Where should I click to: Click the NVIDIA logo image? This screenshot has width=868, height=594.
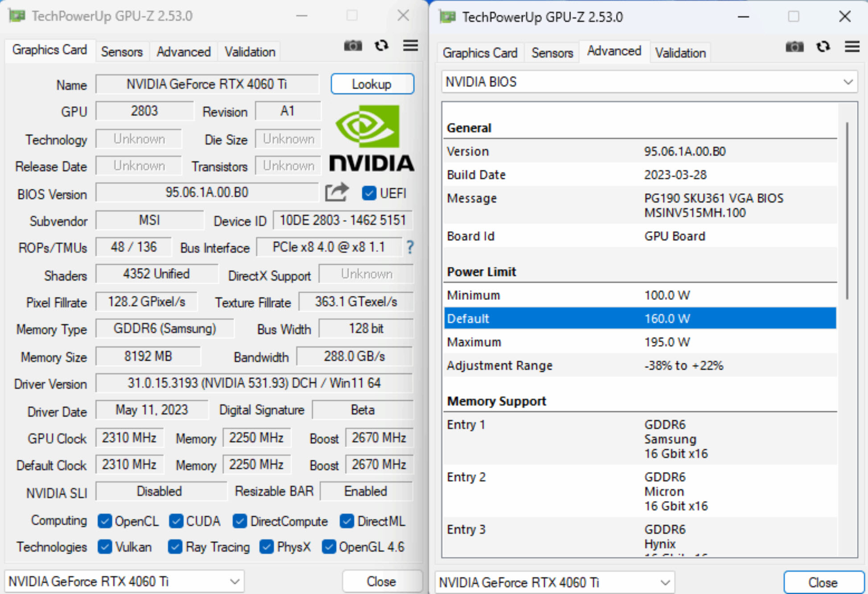tap(371, 138)
